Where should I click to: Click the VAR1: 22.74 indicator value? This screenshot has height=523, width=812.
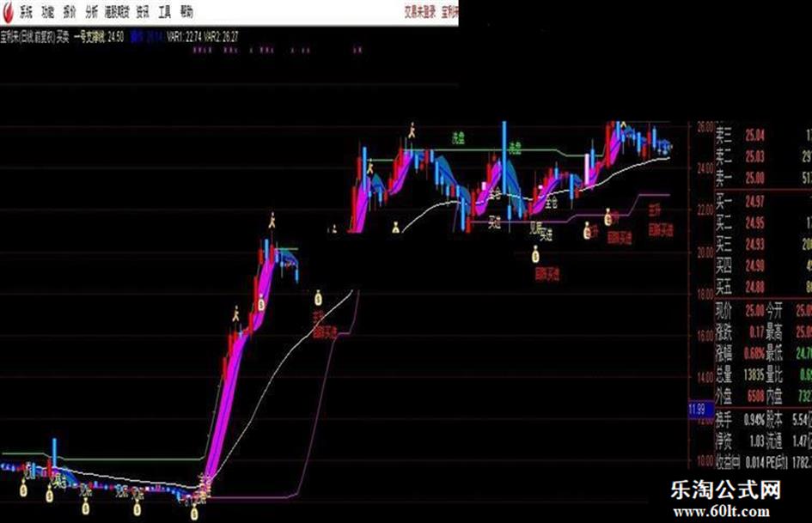pyautogui.click(x=184, y=37)
